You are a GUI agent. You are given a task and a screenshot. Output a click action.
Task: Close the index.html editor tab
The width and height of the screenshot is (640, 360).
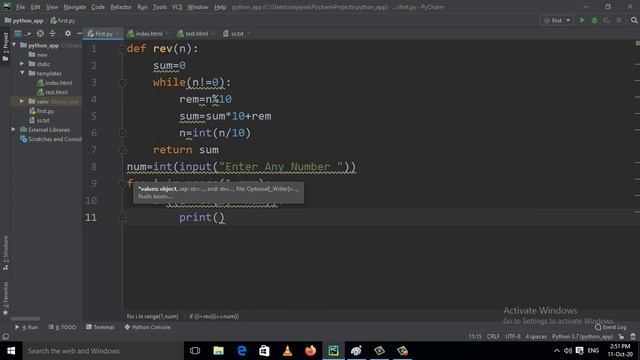[x=167, y=33]
